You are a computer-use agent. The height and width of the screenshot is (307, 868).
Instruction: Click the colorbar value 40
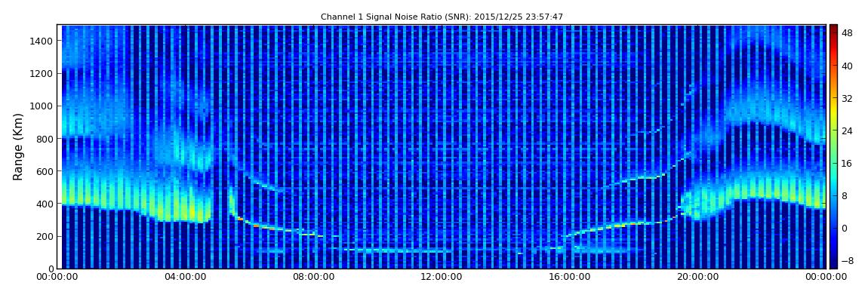click(847, 66)
